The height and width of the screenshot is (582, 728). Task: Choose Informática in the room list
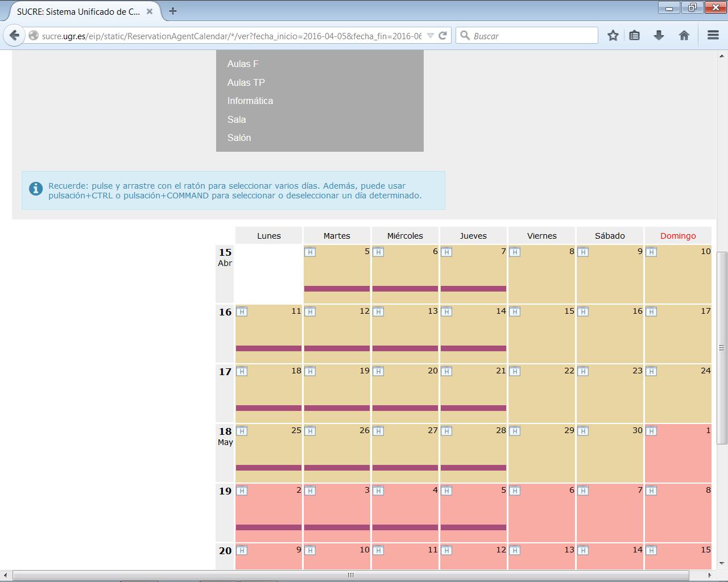click(250, 101)
